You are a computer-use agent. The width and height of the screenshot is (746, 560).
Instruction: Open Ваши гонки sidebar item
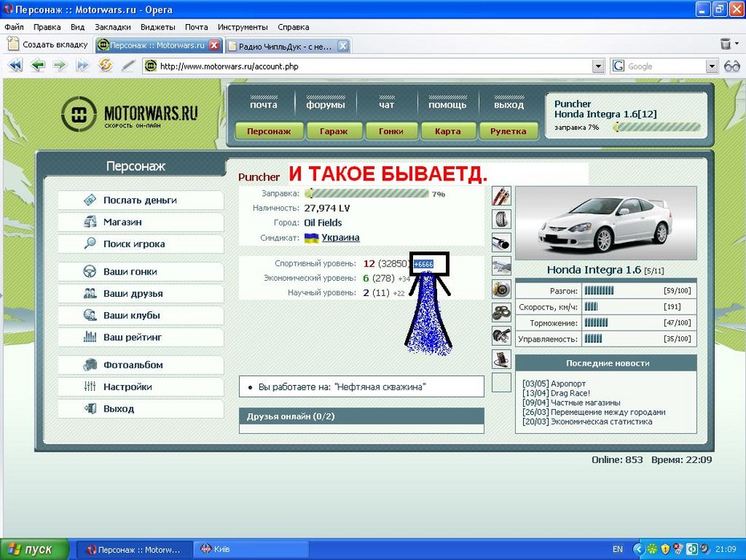(x=140, y=272)
